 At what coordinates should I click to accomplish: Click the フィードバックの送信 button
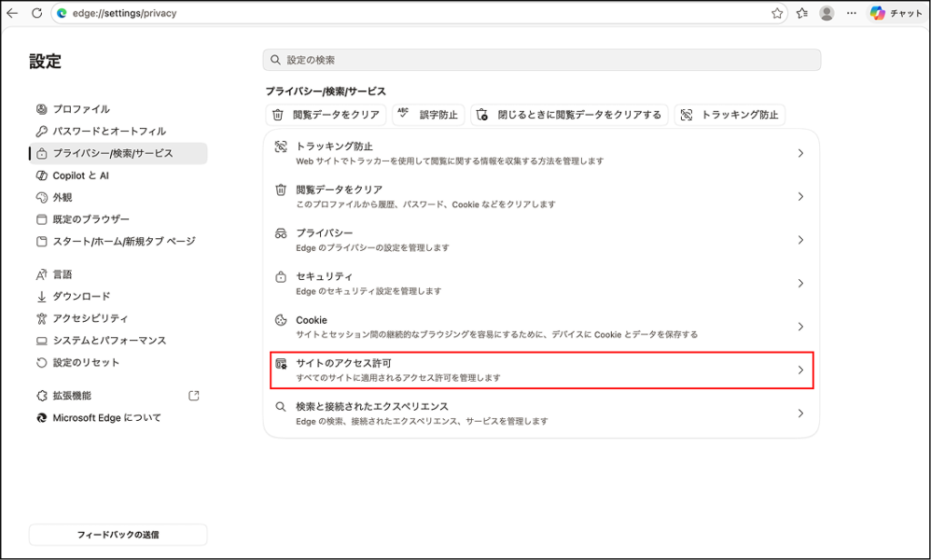117,535
